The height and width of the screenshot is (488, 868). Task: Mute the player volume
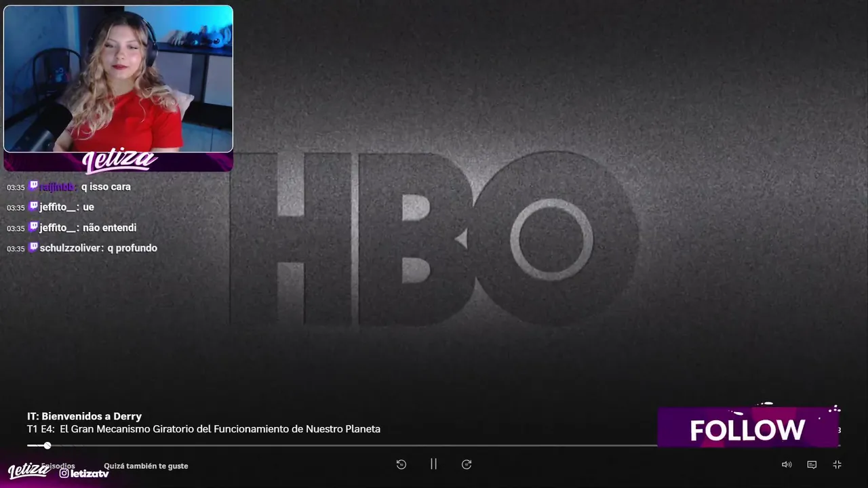(787, 464)
